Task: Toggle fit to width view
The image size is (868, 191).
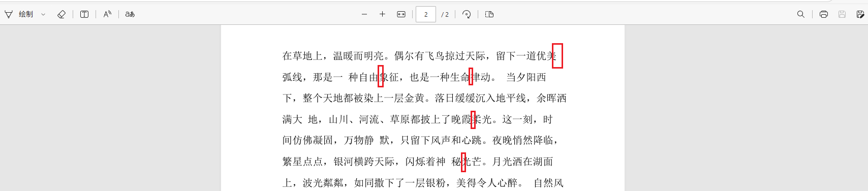Action: [x=401, y=14]
